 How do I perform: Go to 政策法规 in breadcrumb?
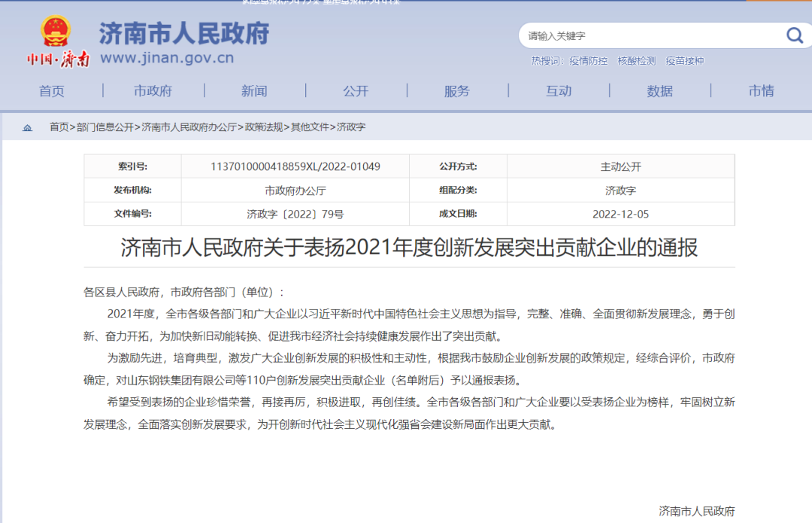click(263, 127)
